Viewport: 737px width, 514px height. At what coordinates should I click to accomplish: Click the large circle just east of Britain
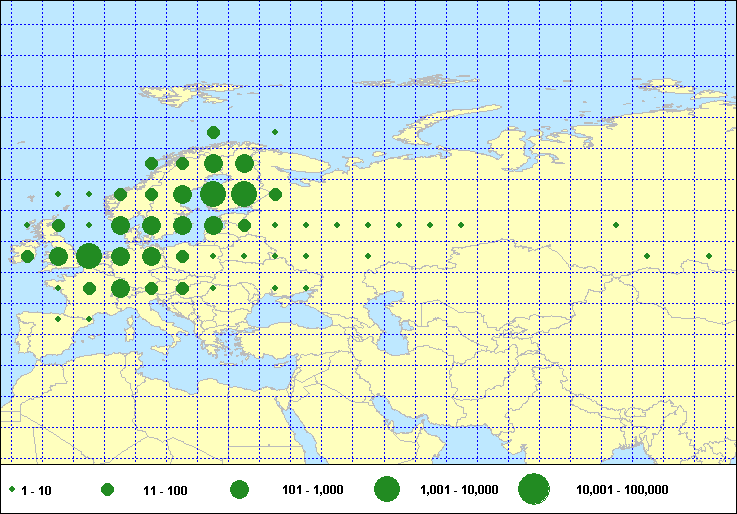coord(88,256)
